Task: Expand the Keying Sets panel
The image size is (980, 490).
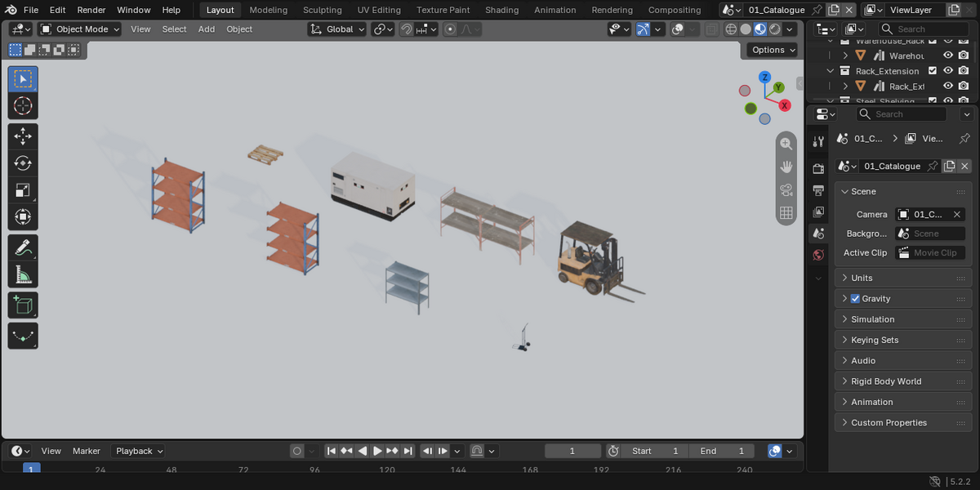Action: tap(902, 340)
